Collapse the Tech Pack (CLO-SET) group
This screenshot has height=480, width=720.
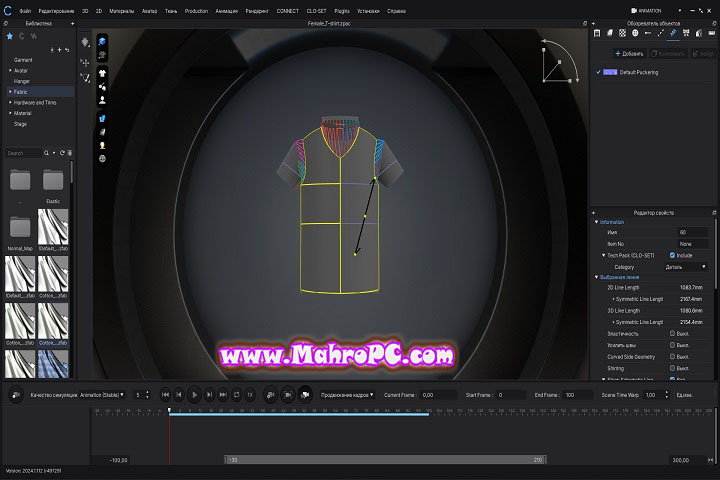click(x=603, y=255)
